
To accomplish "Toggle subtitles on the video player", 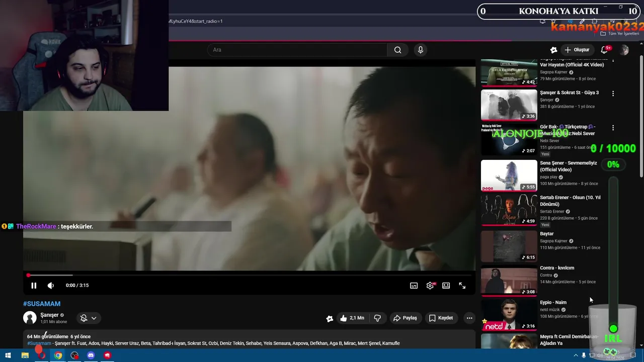I will pos(414,286).
